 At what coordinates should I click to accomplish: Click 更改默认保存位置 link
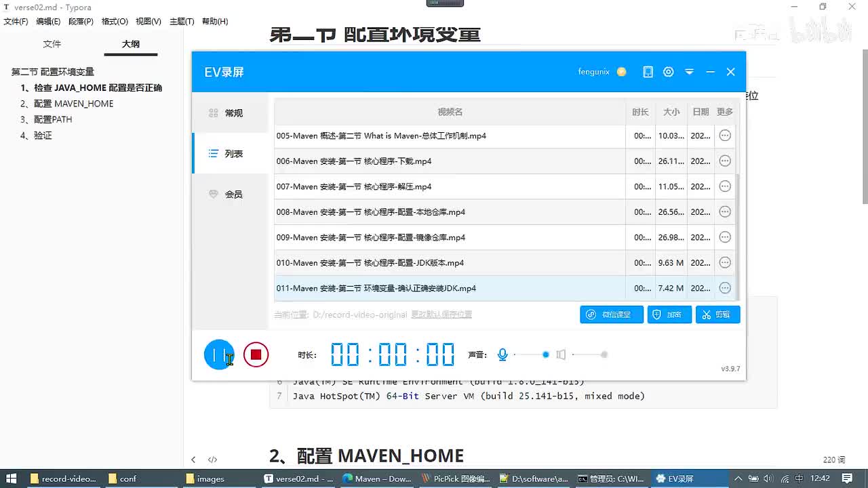tap(441, 314)
